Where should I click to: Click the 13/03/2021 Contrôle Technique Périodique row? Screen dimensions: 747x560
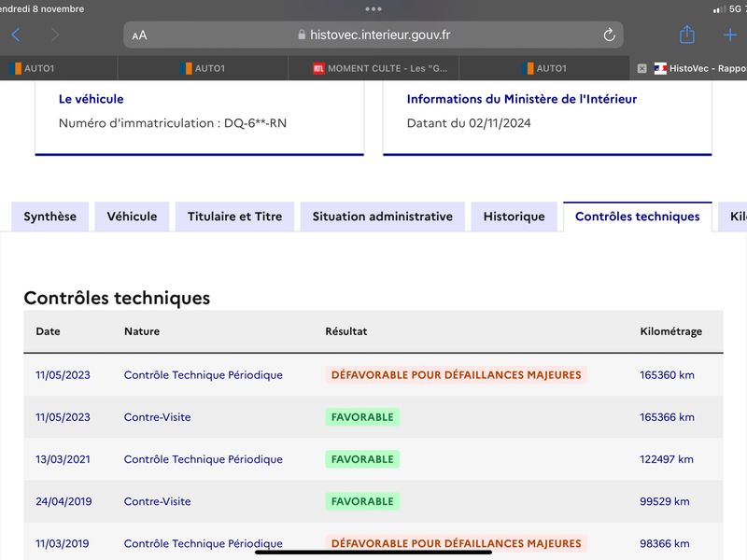pos(373,459)
